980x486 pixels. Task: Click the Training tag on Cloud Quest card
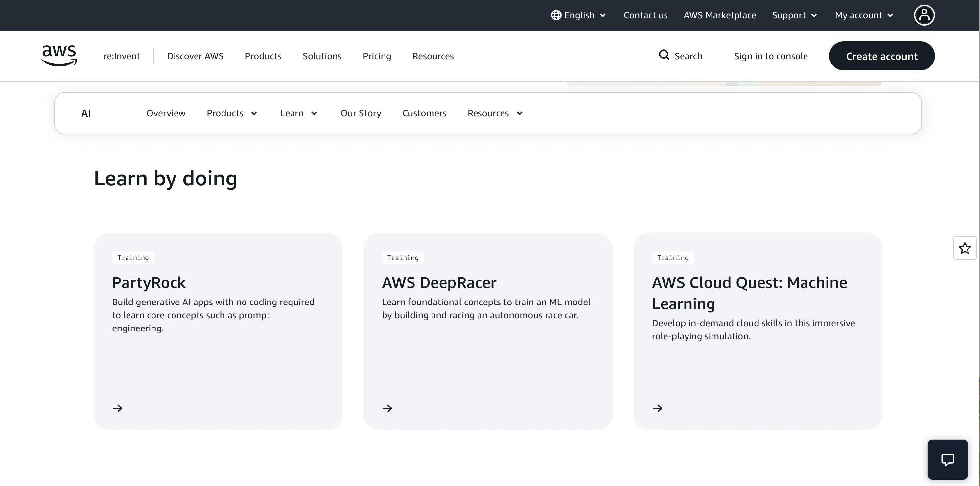(x=673, y=258)
